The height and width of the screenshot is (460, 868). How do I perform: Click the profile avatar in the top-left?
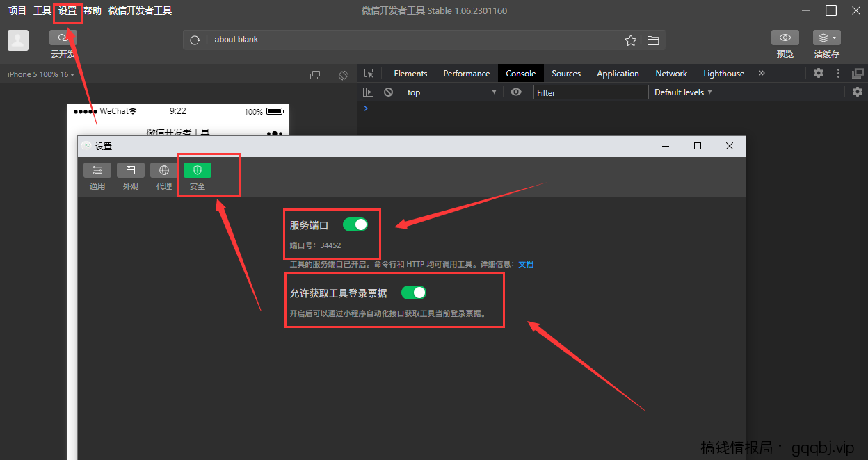pyautogui.click(x=17, y=40)
